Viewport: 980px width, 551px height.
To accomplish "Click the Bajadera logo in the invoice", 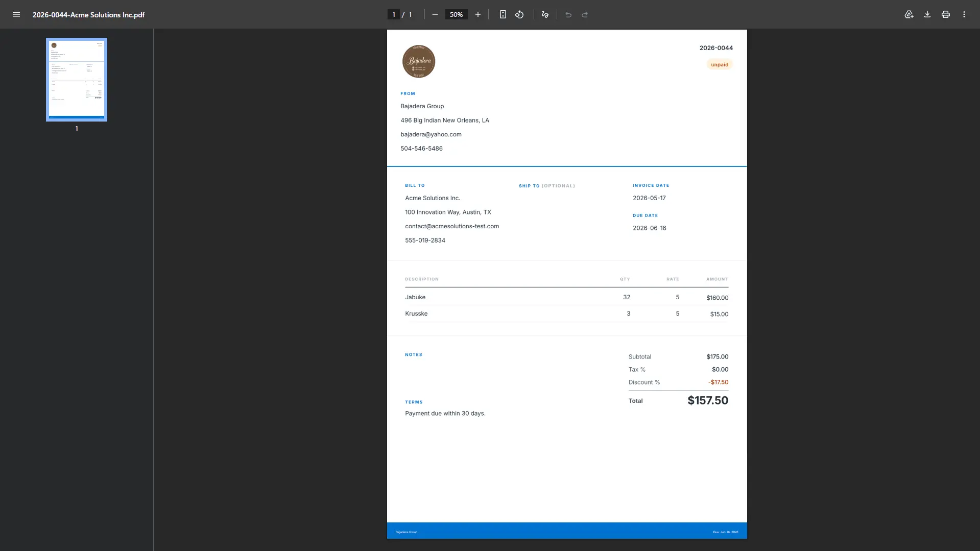I will click(419, 61).
